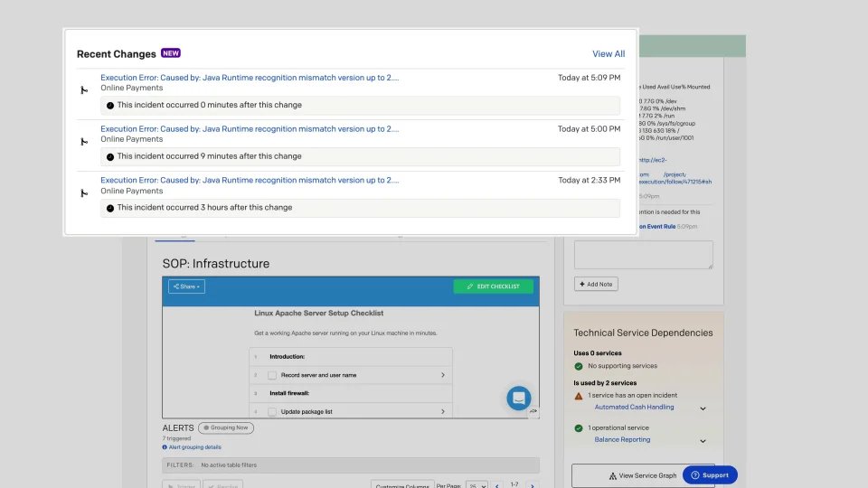Open the blue chat widget icon
The height and width of the screenshot is (488, 868).
coord(518,398)
